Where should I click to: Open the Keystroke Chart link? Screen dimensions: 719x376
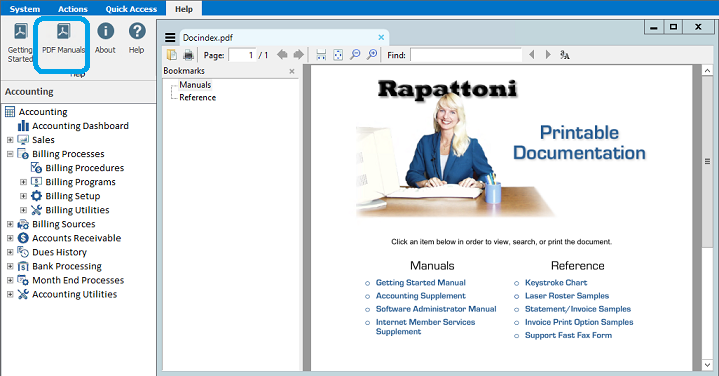(556, 282)
